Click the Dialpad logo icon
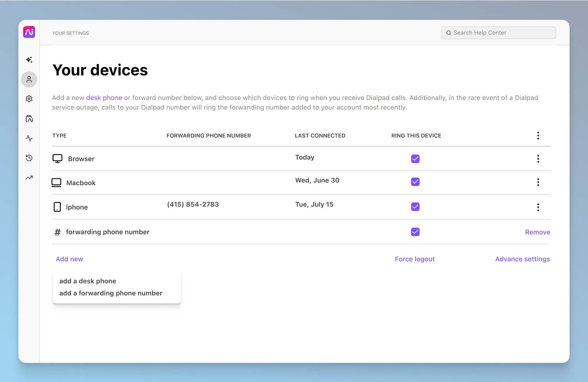 tap(29, 32)
